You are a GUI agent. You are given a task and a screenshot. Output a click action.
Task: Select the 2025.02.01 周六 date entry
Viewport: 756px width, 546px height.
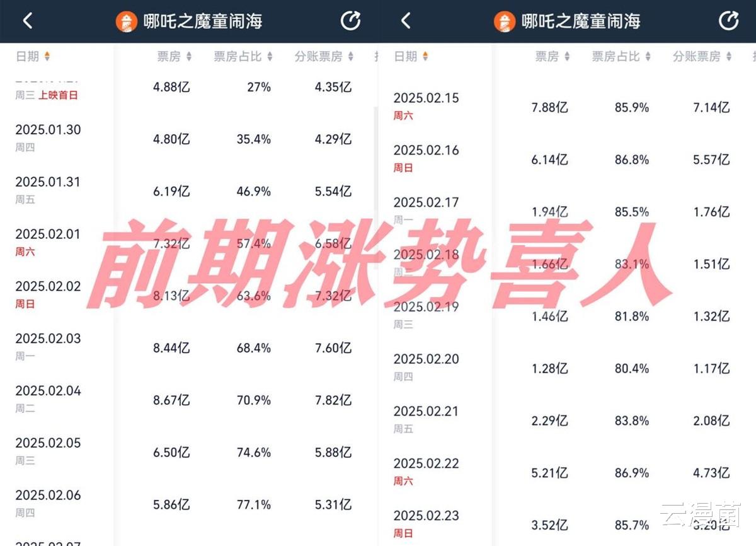point(47,242)
